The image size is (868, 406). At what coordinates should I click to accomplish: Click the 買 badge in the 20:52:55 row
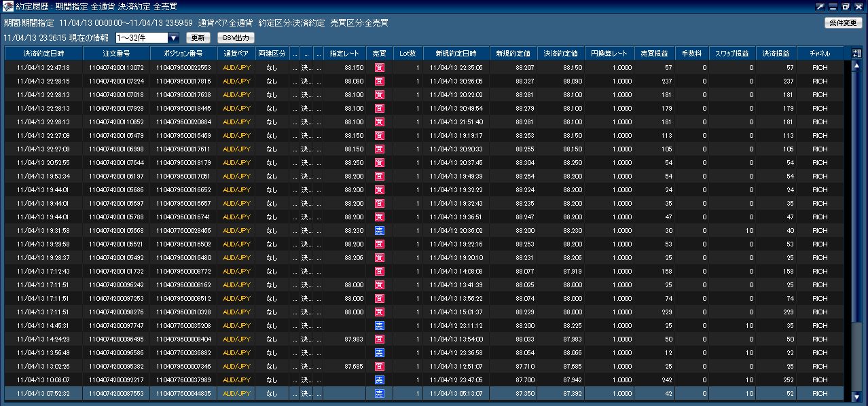[x=380, y=163]
